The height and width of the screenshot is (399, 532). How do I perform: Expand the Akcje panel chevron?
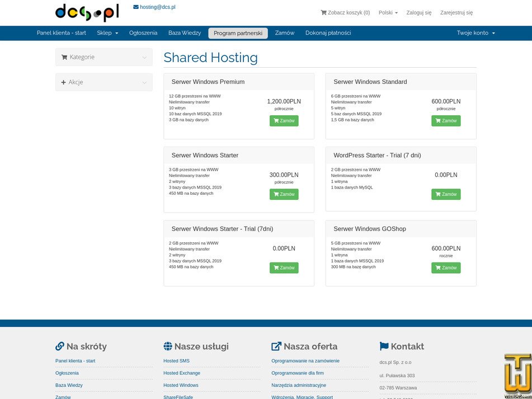click(x=144, y=82)
